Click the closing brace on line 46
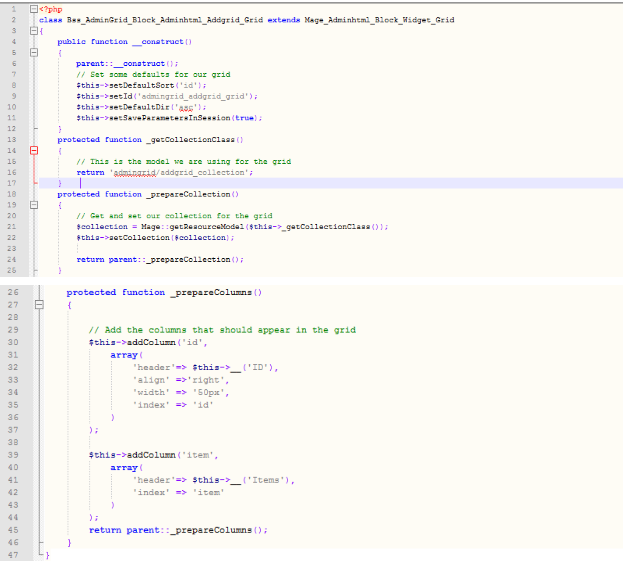 69,543
